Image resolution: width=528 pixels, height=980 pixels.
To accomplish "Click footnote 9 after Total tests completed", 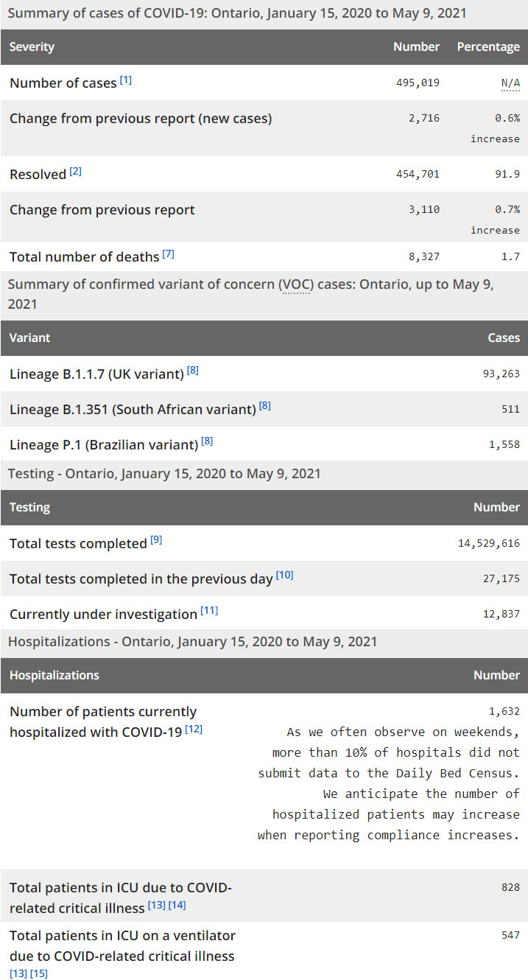I will point(156,540).
